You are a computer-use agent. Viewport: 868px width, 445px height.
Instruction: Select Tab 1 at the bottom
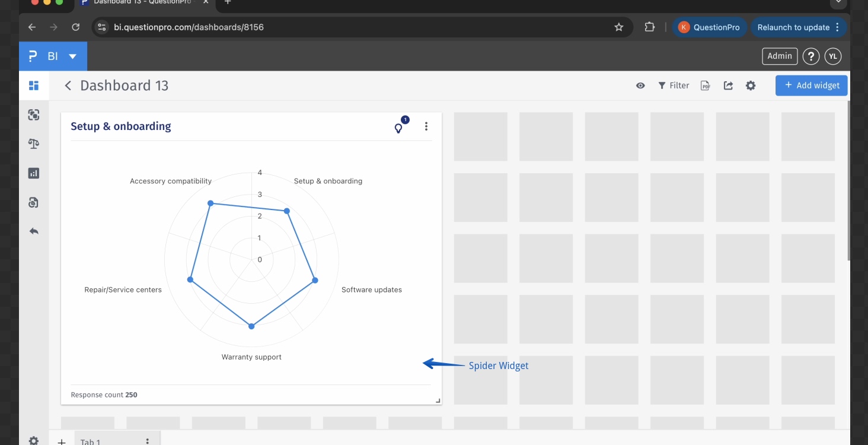pos(91,441)
